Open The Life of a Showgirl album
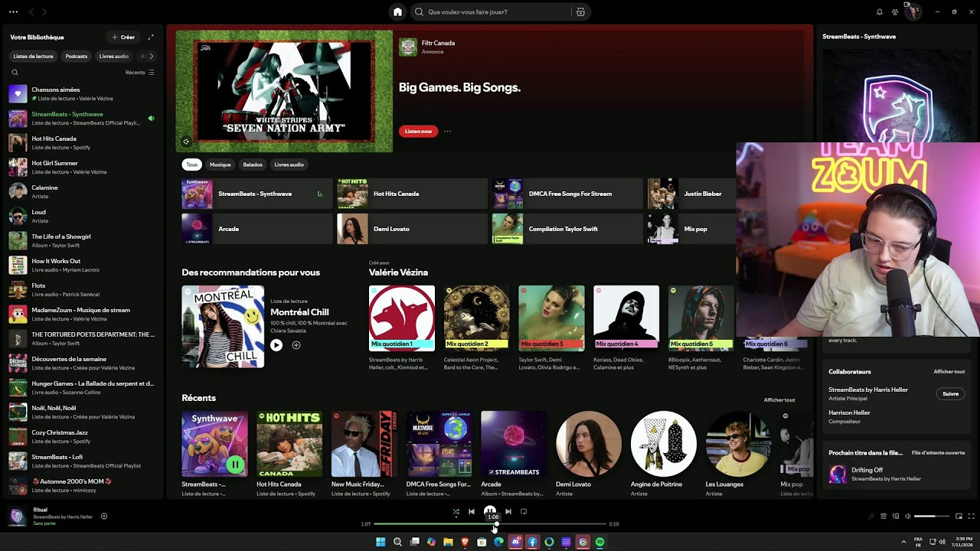980x551 pixels. tap(82, 241)
